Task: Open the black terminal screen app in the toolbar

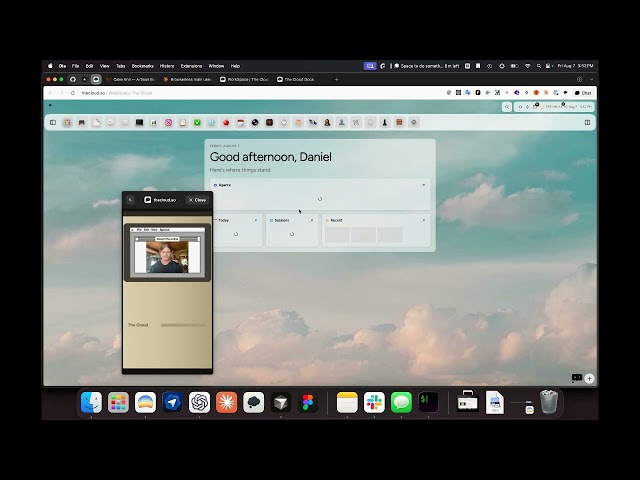Action: [x=140, y=122]
